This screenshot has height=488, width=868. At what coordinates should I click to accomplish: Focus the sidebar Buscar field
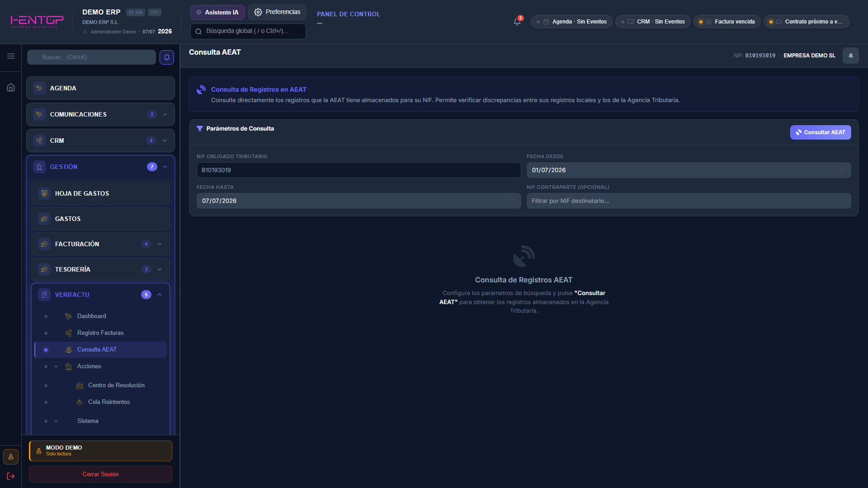click(x=91, y=57)
